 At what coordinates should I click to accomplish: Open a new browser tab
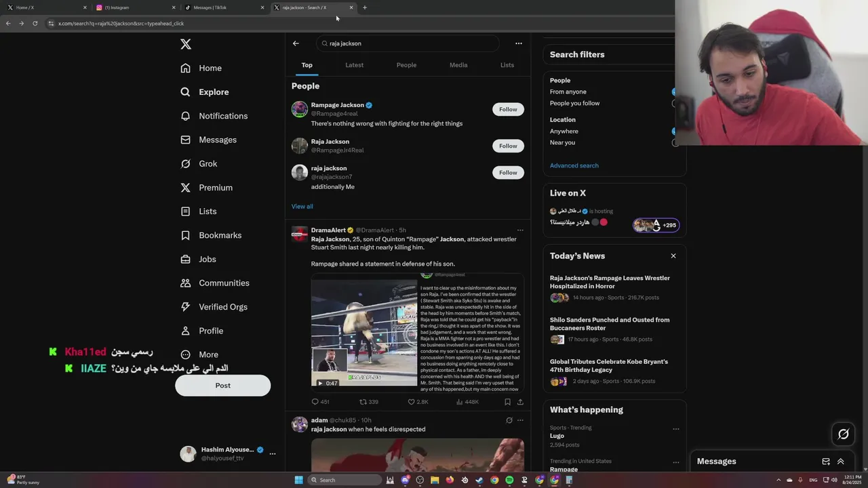pos(365,7)
